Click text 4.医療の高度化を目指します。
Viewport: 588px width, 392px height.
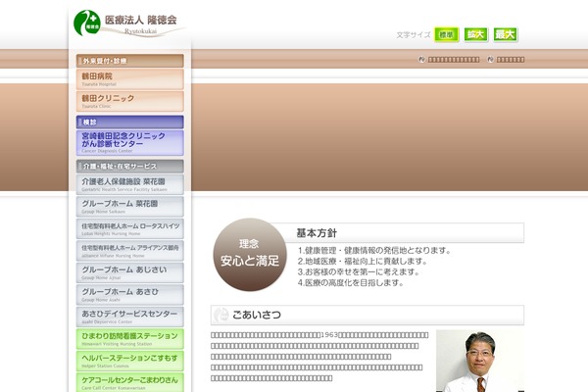click(351, 283)
